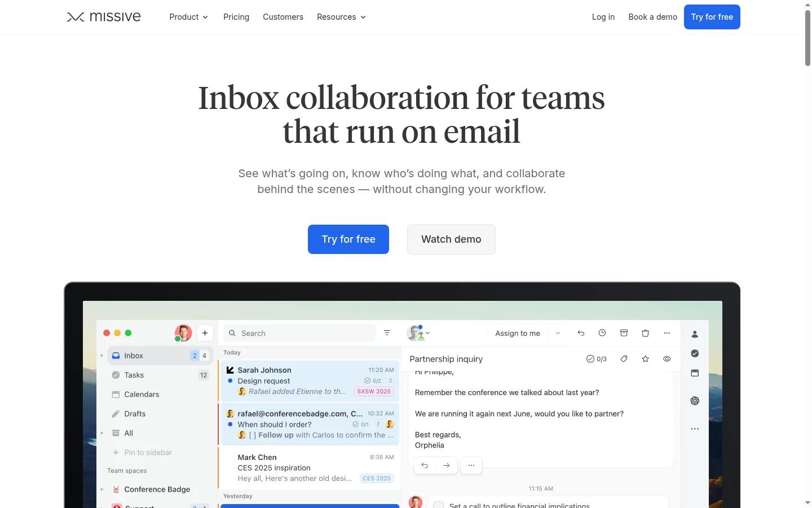Click the Tasks count badge 12
This screenshot has width=812, height=508.
(204, 375)
